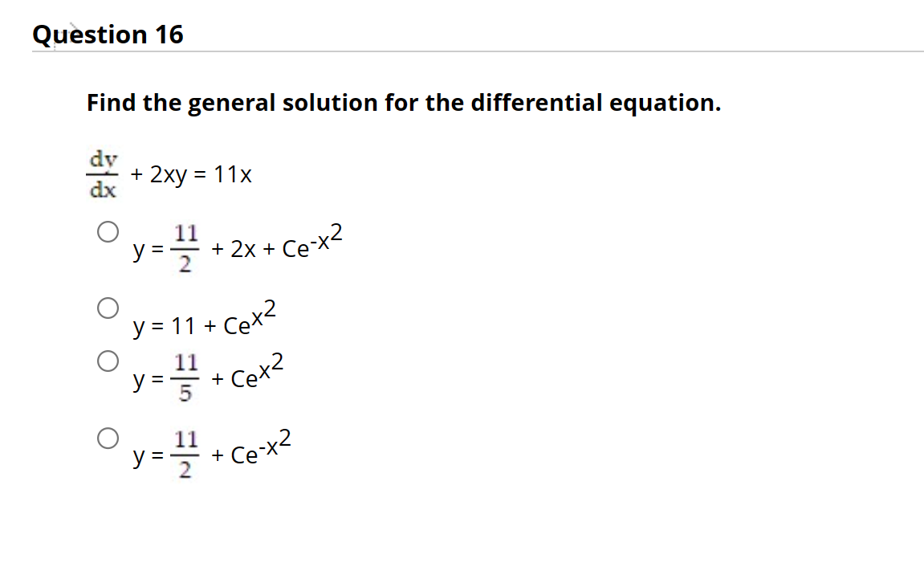Click the '+ Ce^-x²' term in the last answer
This screenshot has width=924, height=563.
point(251,447)
